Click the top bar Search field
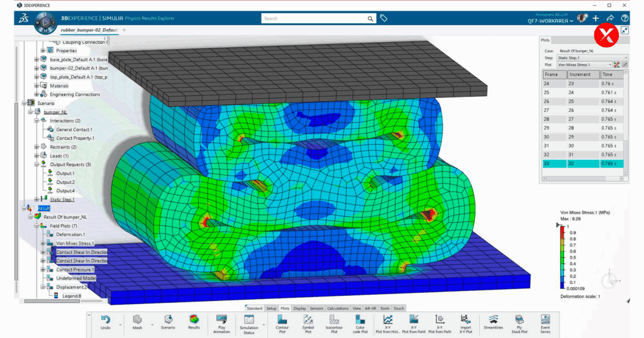The height and width of the screenshot is (338, 644). tap(318, 19)
